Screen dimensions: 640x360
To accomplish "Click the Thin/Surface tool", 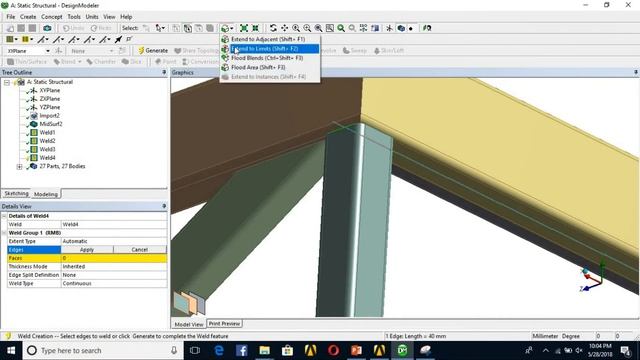I will [x=27, y=62].
